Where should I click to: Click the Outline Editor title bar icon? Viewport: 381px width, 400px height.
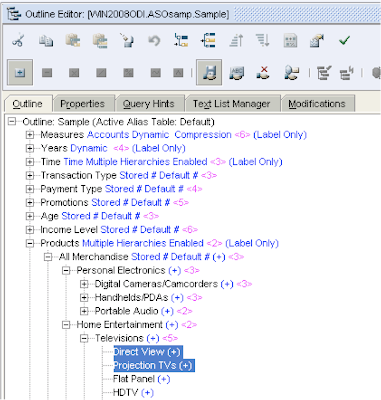tap(13, 14)
